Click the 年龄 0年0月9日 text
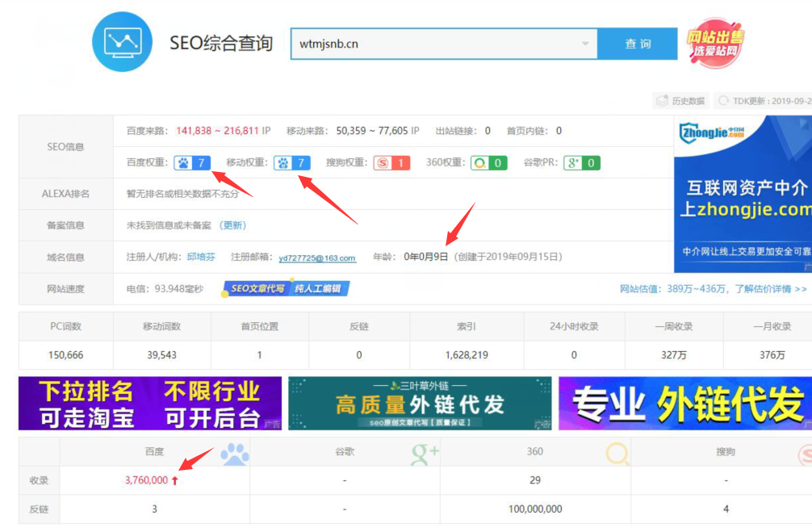Viewport: 812px width, 528px height. [x=410, y=257]
